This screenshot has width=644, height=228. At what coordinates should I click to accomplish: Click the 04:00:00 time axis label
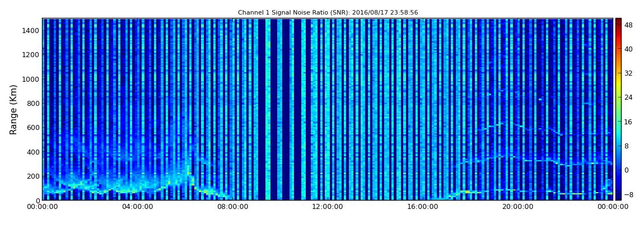pyautogui.click(x=138, y=207)
